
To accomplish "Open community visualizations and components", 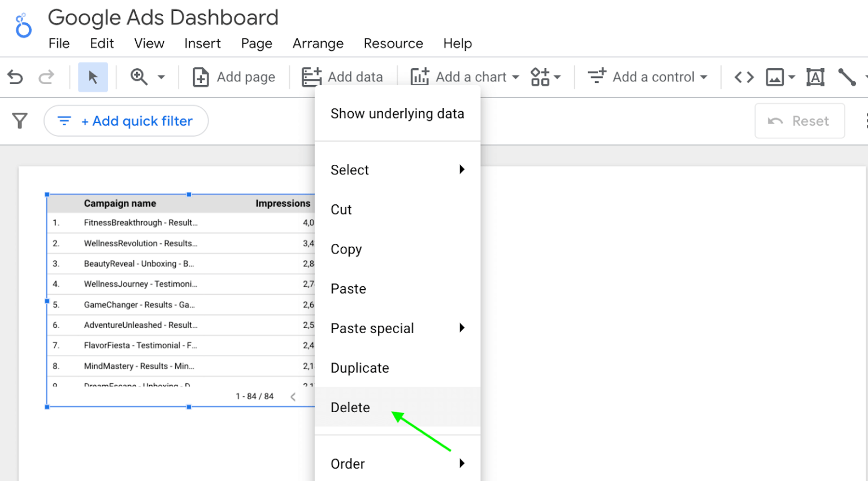I will 541,77.
